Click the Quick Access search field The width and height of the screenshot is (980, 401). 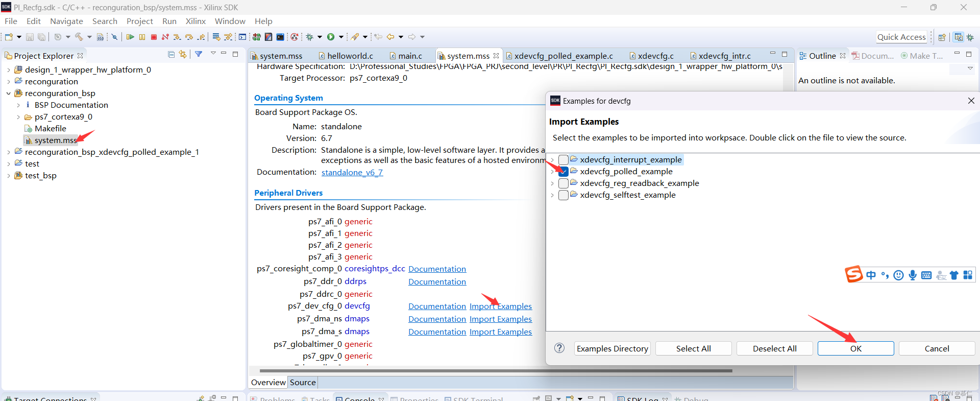(x=901, y=37)
